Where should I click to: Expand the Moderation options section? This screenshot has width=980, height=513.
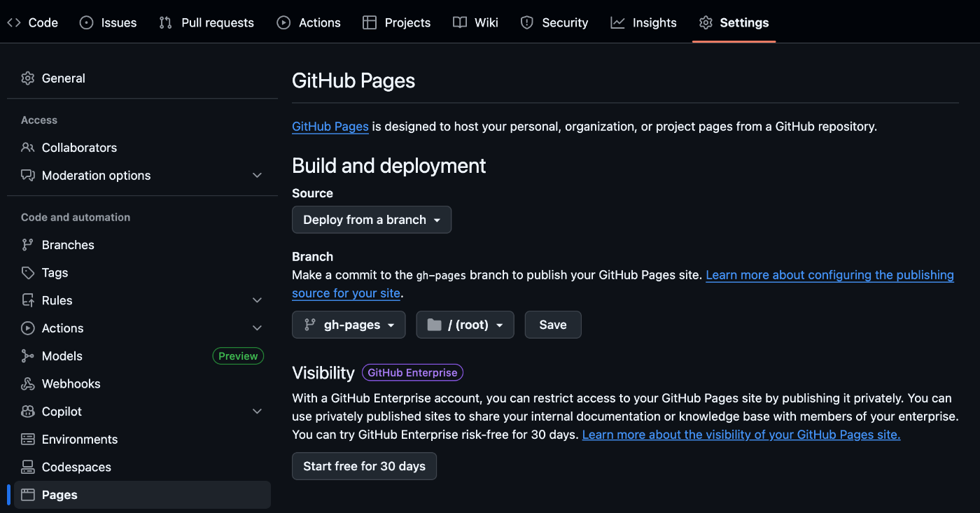coord(257,175)
